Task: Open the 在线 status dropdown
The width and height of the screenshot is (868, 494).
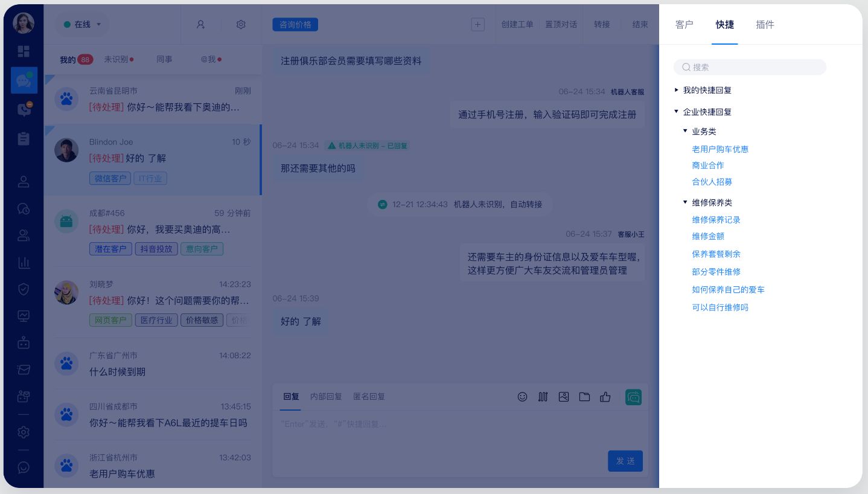Action: point(83,25)
